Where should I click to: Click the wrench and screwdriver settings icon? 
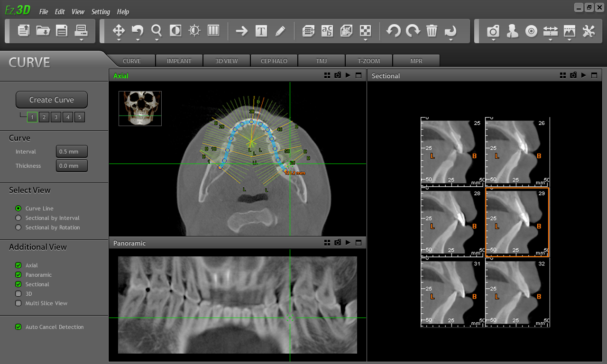coord(589,31)
